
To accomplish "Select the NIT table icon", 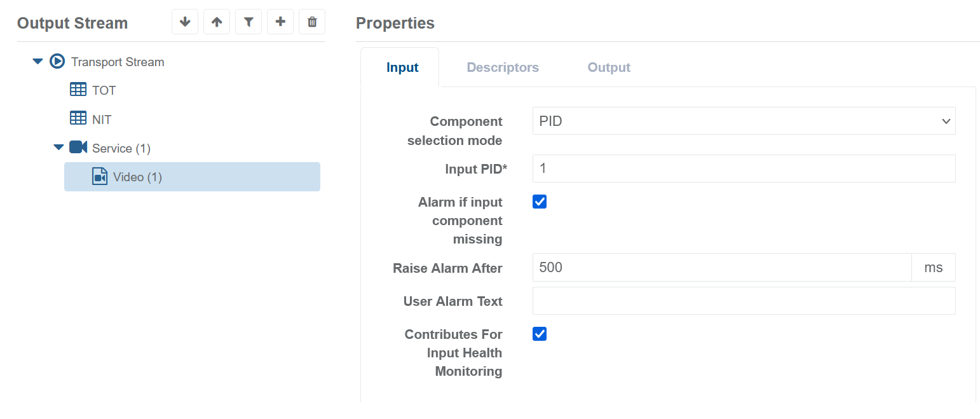I will pos(78,119).
